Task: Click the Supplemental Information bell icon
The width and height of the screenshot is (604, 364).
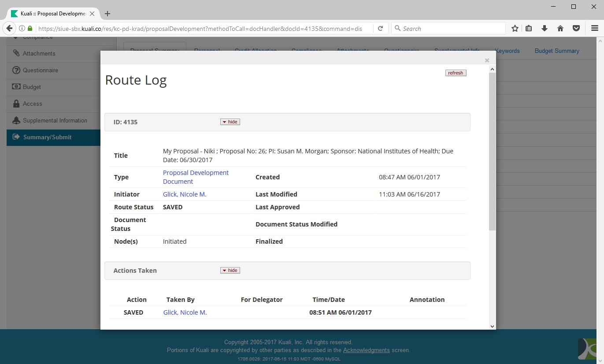Action: pos(16,120)
